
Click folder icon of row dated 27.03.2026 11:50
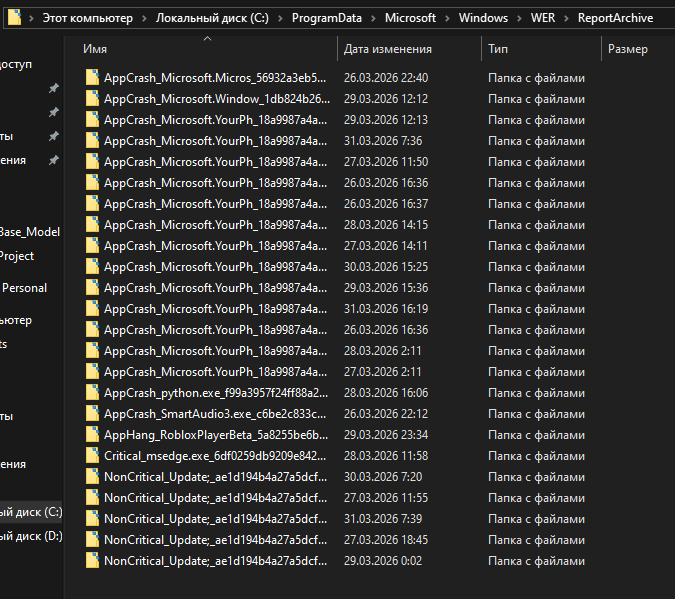point(92,161)
